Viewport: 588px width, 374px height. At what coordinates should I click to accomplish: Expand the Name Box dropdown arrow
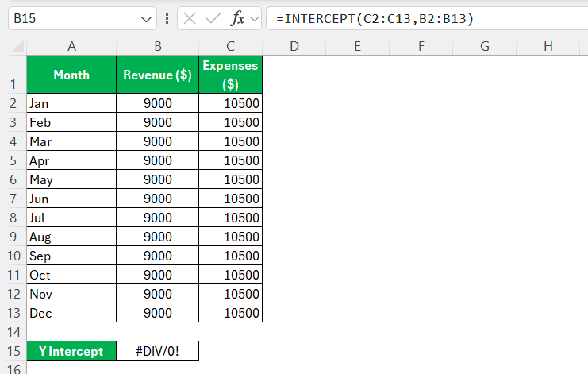tap(146, 19)
